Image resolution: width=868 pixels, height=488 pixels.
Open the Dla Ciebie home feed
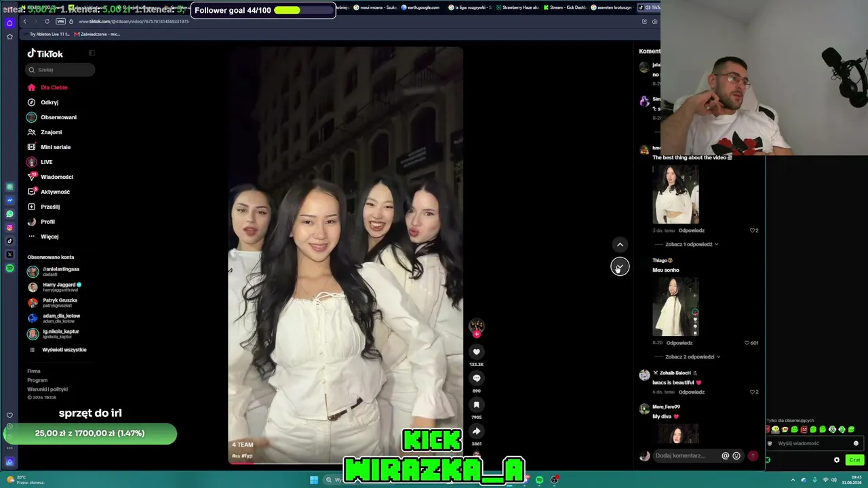[47, 87]
